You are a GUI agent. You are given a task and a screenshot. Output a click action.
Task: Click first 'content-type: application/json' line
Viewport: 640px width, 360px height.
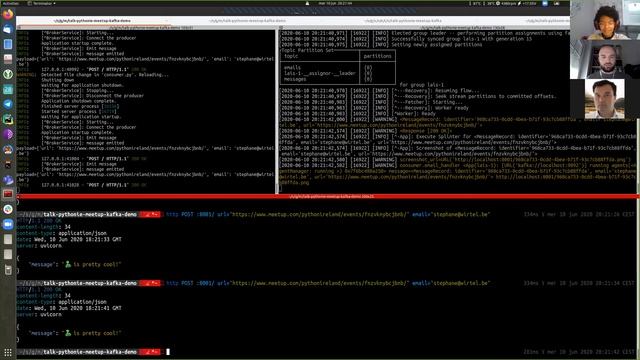point(62,233)
